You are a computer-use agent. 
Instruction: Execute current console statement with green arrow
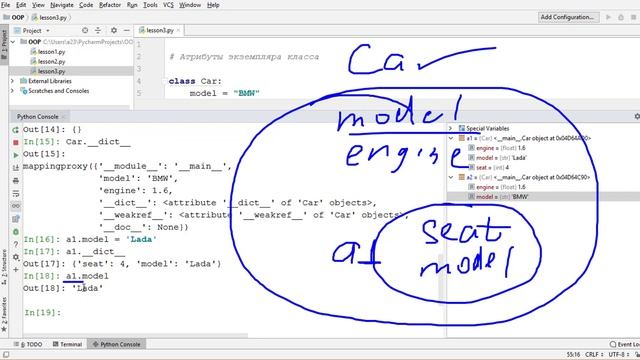click(x=16, y=155)
